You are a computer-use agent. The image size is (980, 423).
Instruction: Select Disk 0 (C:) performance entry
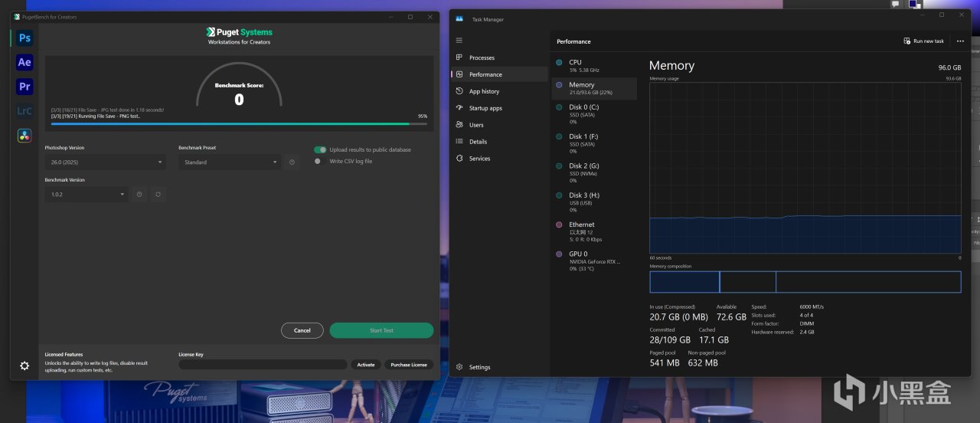point(594,114)
